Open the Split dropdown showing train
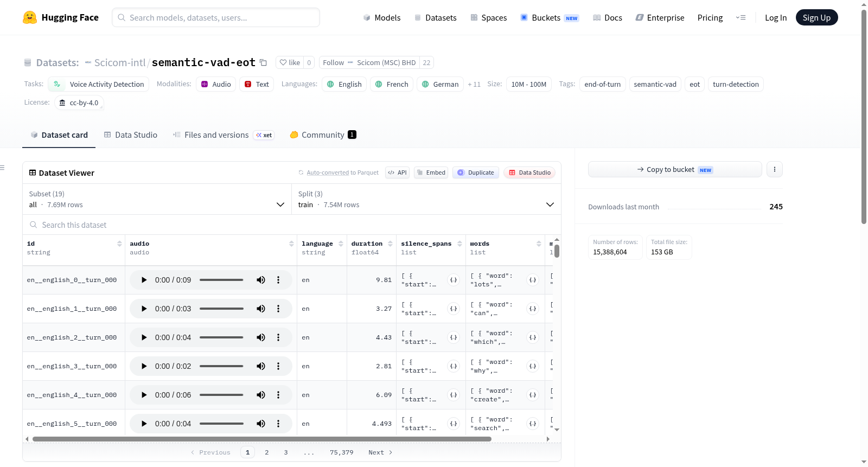The width and height of the screenshot is (868, 467). coord(426,199)
